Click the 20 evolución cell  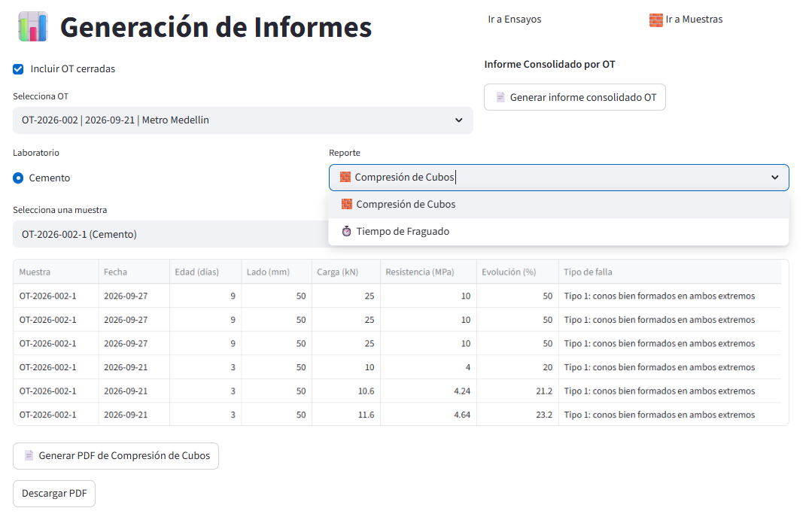tap(517, 367)
